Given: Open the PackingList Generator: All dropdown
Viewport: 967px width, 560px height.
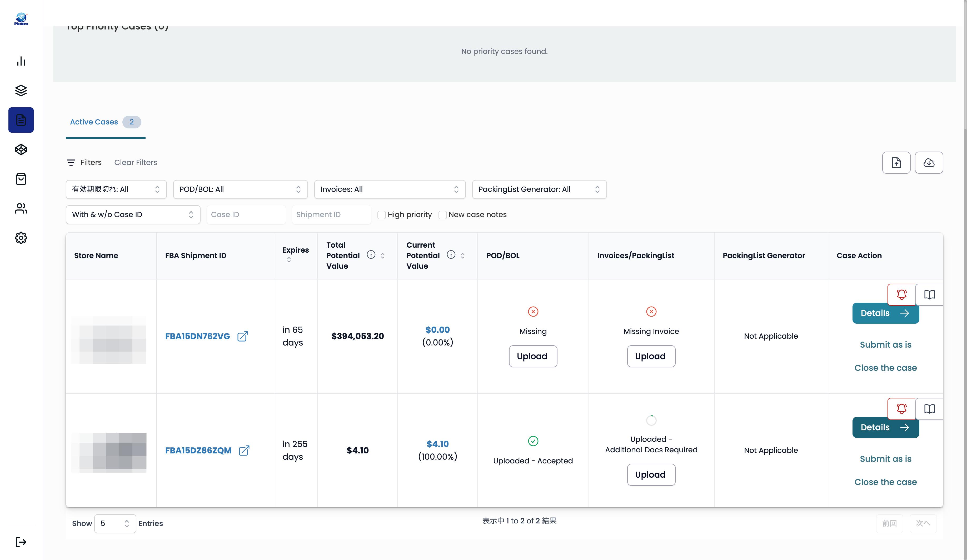Looking at the screenshot, I should click(x=539, y=189).
